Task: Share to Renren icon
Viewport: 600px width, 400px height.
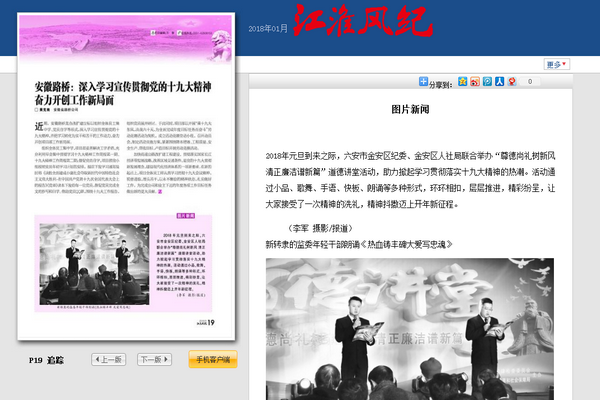Action: pyautogui.click(x=497, y=82)
